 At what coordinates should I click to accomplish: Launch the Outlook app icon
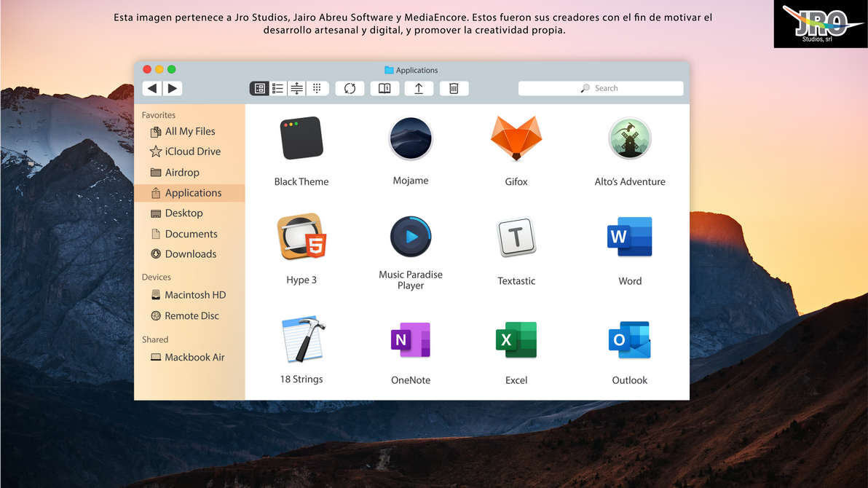pos(629,339)
